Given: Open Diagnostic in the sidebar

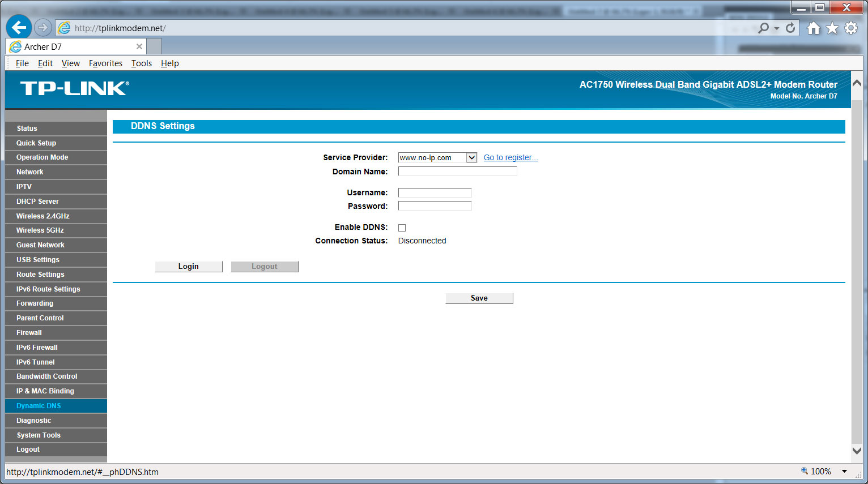Looking at the screenshot, I should [x=56, y=421].
